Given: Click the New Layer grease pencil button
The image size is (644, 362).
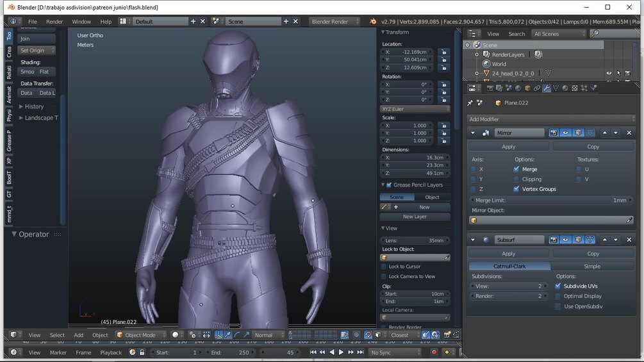Looking at the screenshot, I should [x=415, y=217].
